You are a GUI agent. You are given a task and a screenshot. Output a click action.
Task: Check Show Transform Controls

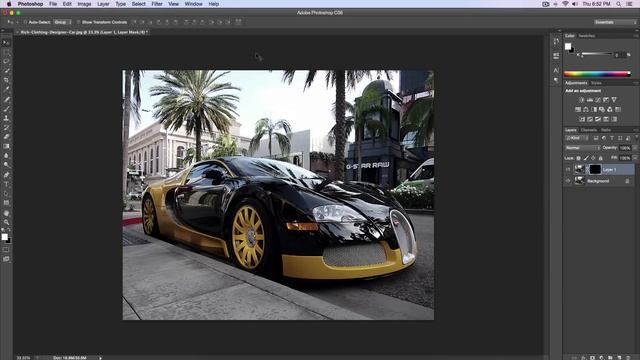78,22
